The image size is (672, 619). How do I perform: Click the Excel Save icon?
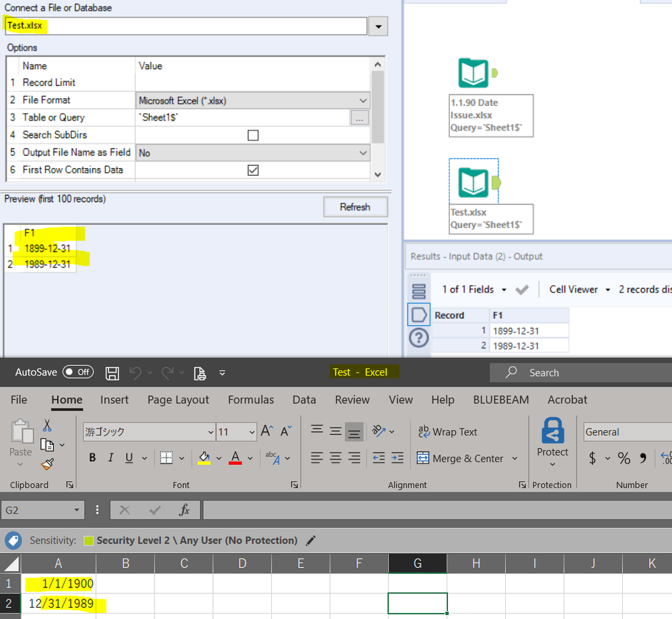point(112,373)
